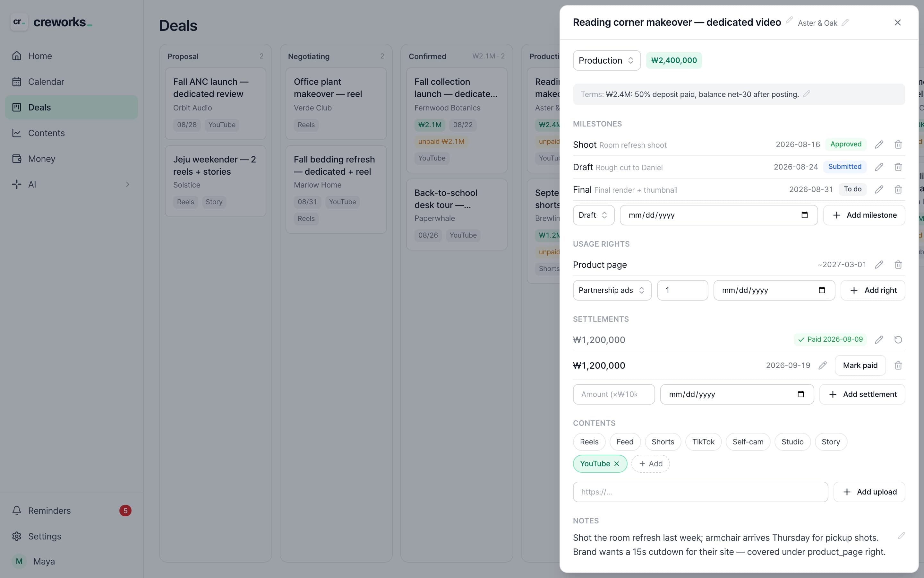Edit the Final milestone

[879, 189]
